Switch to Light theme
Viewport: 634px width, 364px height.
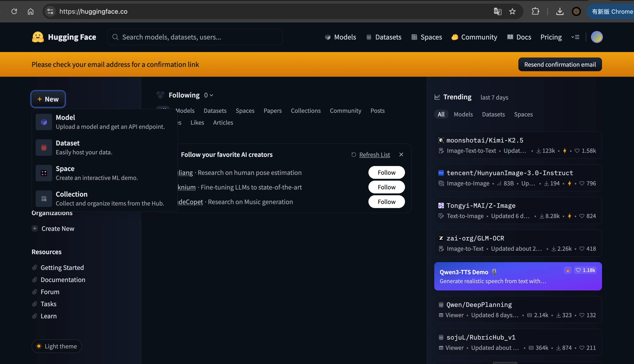click(56, 346)
